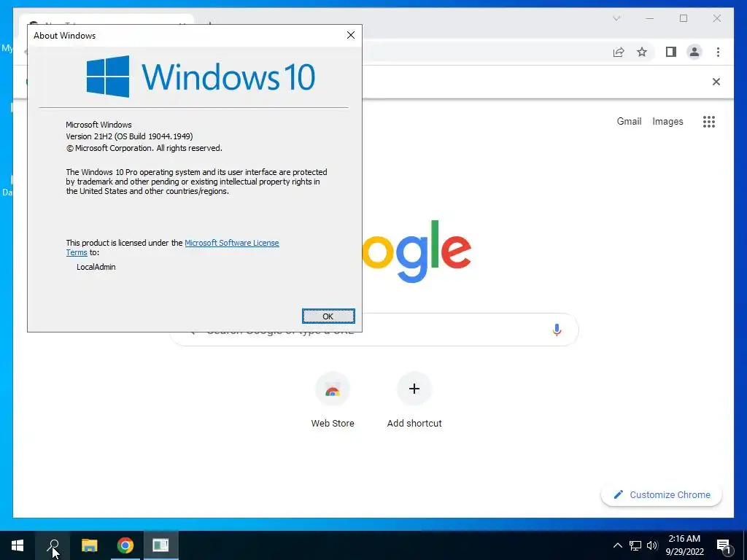The height and width of the screenshot is (560, 747).
Task: Open the clock showing 2:16 AM
Action: point(684,545)
